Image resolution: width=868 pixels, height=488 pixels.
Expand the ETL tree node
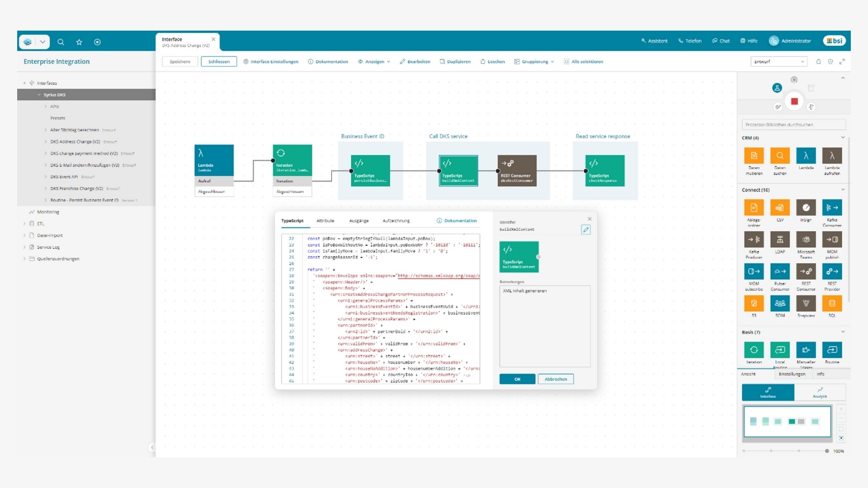click(24, 224)
